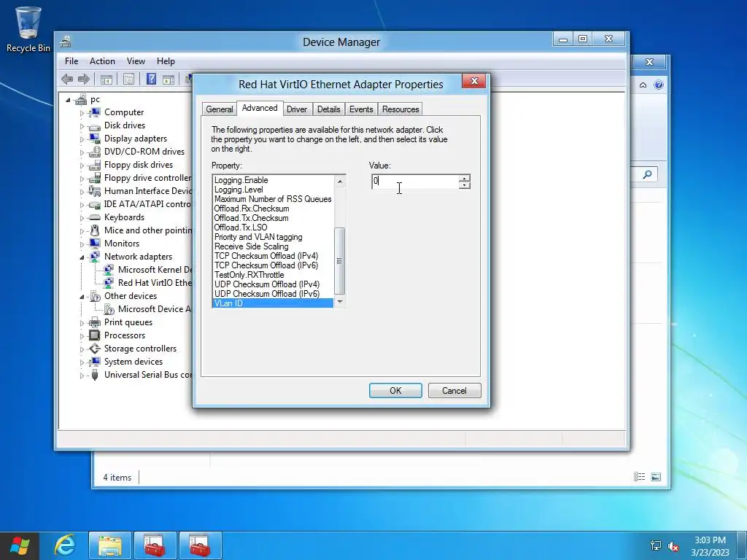Expand the Keyboards tree node
Viewport: 747px width, 560px height.
[x=82, y=218]
